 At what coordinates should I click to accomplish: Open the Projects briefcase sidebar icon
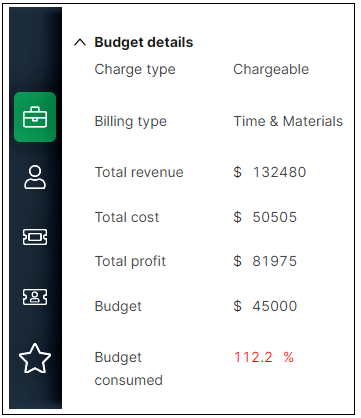35,117
